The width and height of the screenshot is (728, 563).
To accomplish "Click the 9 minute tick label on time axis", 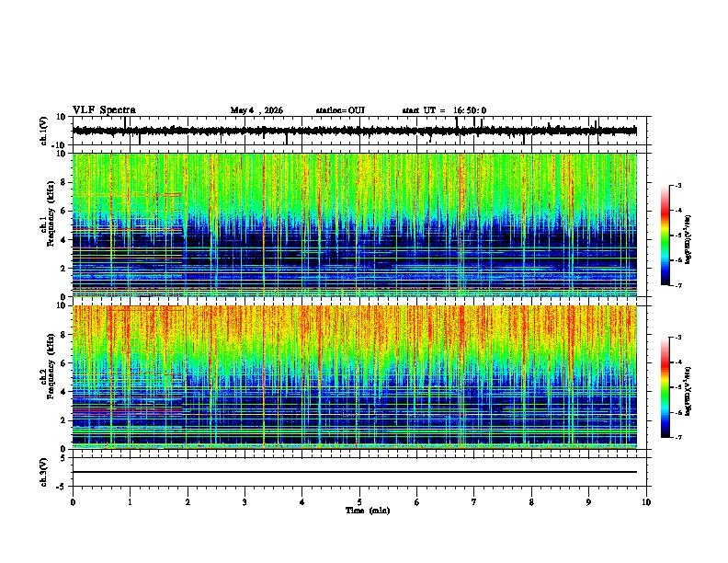I will click(x=588, y=502).
